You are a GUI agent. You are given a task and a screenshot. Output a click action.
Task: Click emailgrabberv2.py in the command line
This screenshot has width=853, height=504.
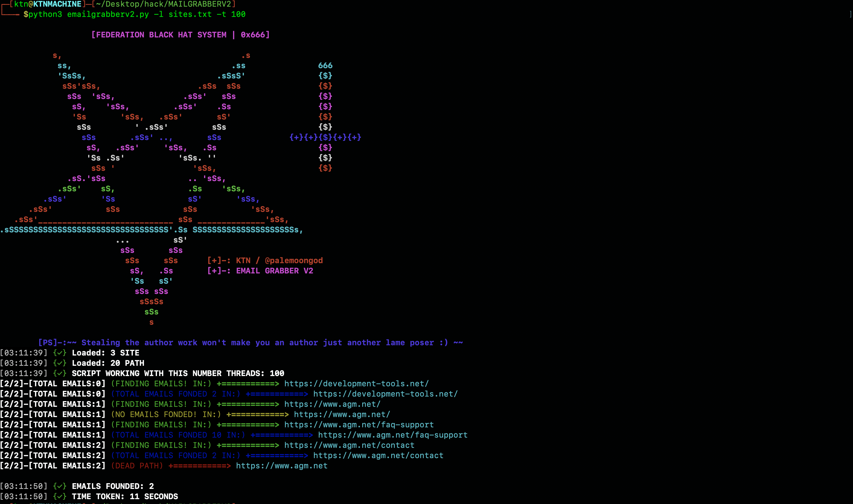pyautogui.click(x=108, y=14)
